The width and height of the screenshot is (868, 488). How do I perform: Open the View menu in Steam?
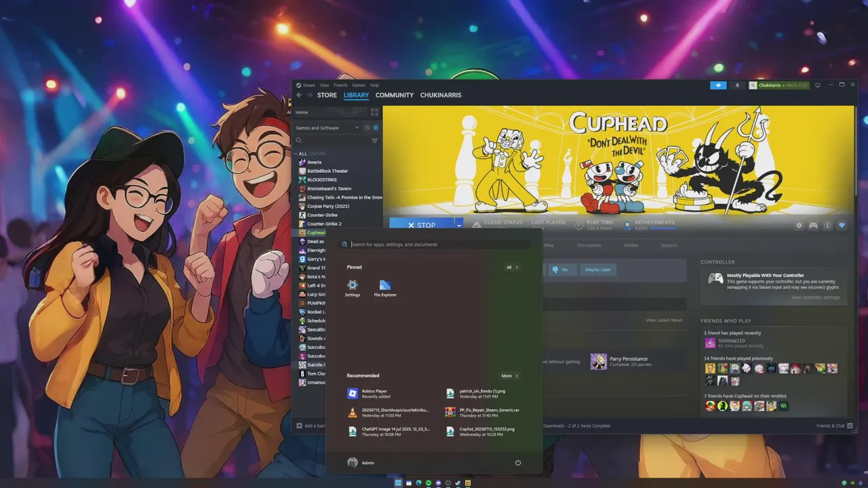tap(324, 85)
